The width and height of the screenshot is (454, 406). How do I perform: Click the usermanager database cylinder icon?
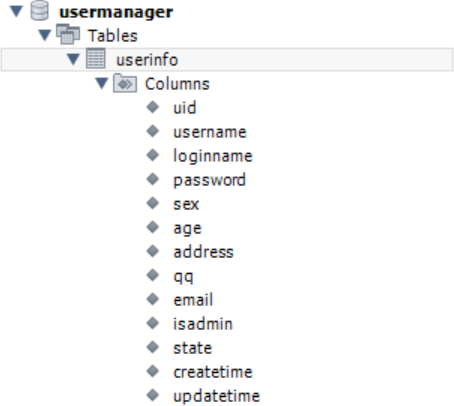[x=39, y=11]
